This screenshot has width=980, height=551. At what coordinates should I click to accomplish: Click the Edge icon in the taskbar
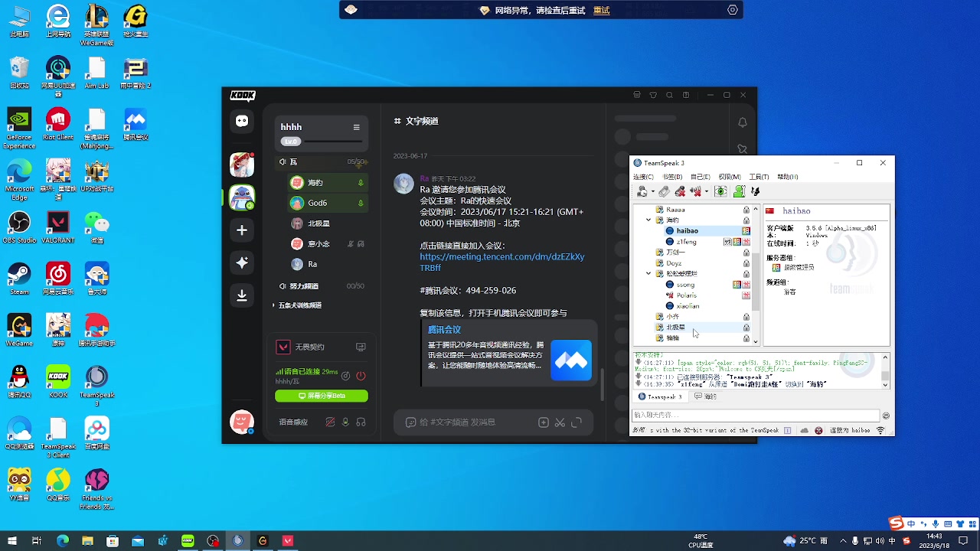pos(63,541)
